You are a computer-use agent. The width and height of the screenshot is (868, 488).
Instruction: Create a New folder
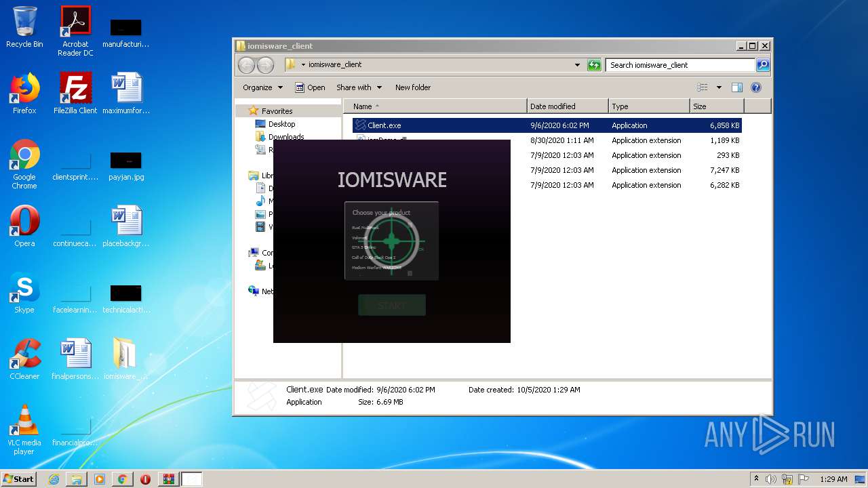(413, 87)
